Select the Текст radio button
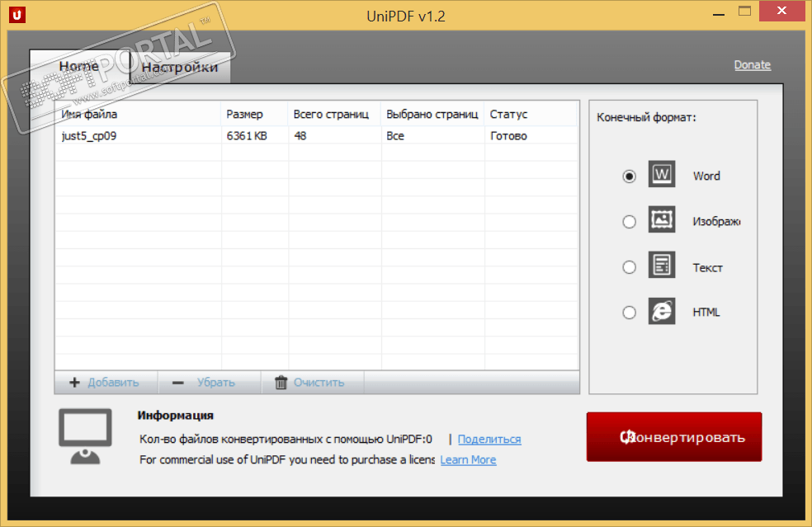 click(629, 267)
